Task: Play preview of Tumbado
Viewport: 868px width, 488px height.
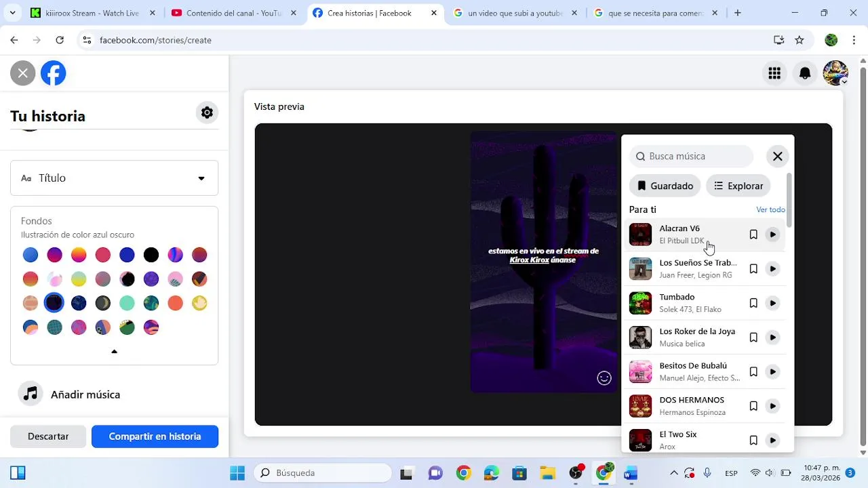Action: (x=772, y=303)
